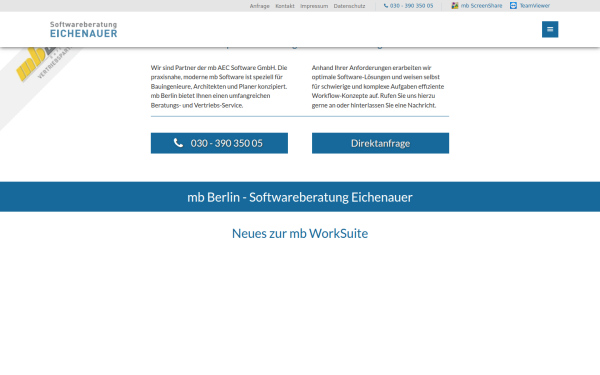Screen dimensions: 600x375
Task: Click paragraph starting 'Anhand Ihrer Anforderungen'
Action: coord(378,86)
